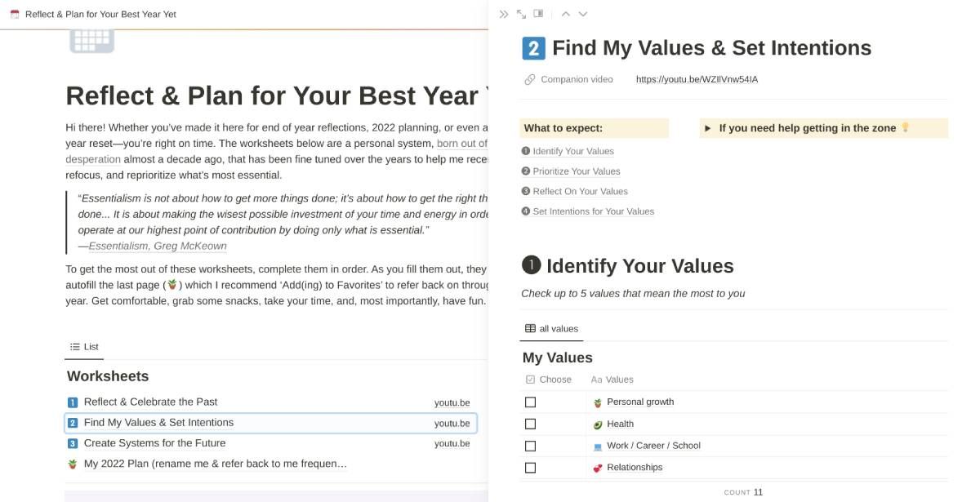Open the Values column header menu
The image size is (980, 502).
tap(618, 380)
